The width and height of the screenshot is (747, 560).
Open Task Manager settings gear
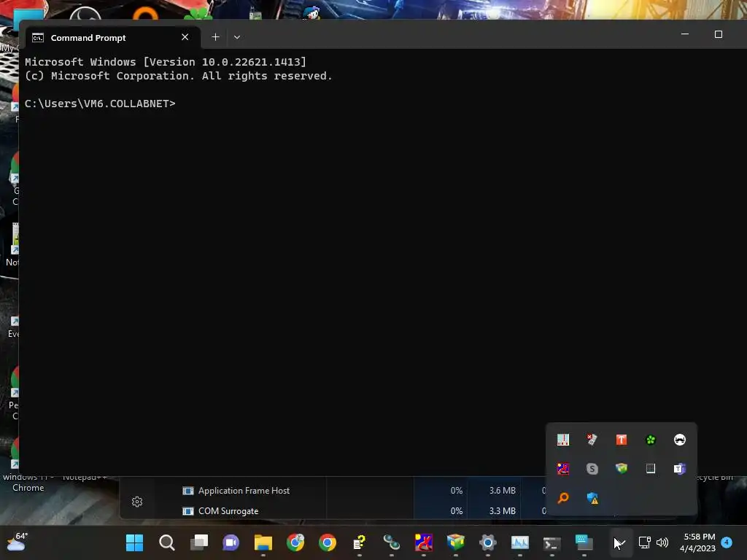[137, 502]
